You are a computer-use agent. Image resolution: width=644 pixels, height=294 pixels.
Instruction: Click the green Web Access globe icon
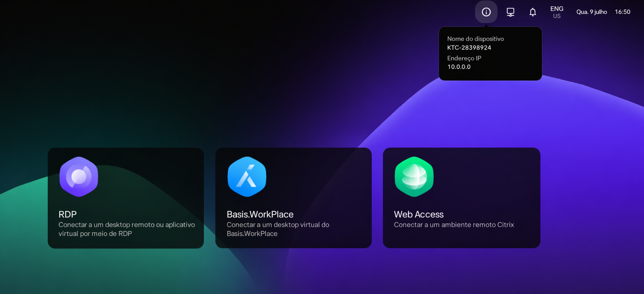point(414,177)
